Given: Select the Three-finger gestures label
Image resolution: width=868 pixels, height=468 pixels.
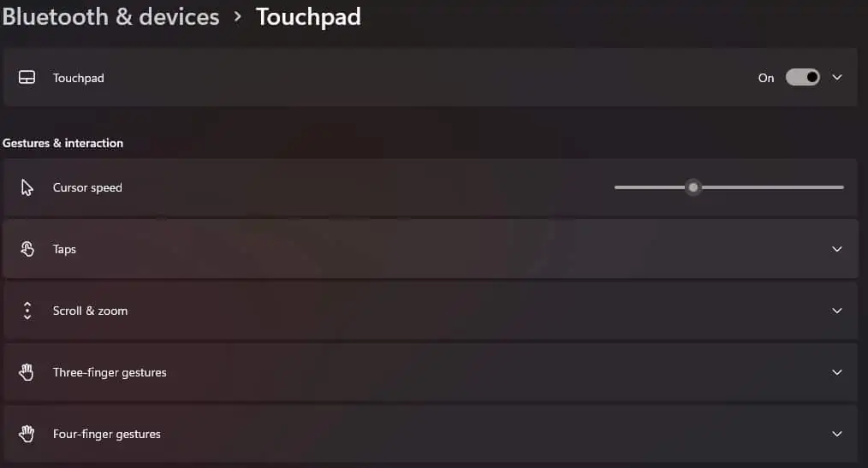Looking at the screenshot, I should point(110,372).
